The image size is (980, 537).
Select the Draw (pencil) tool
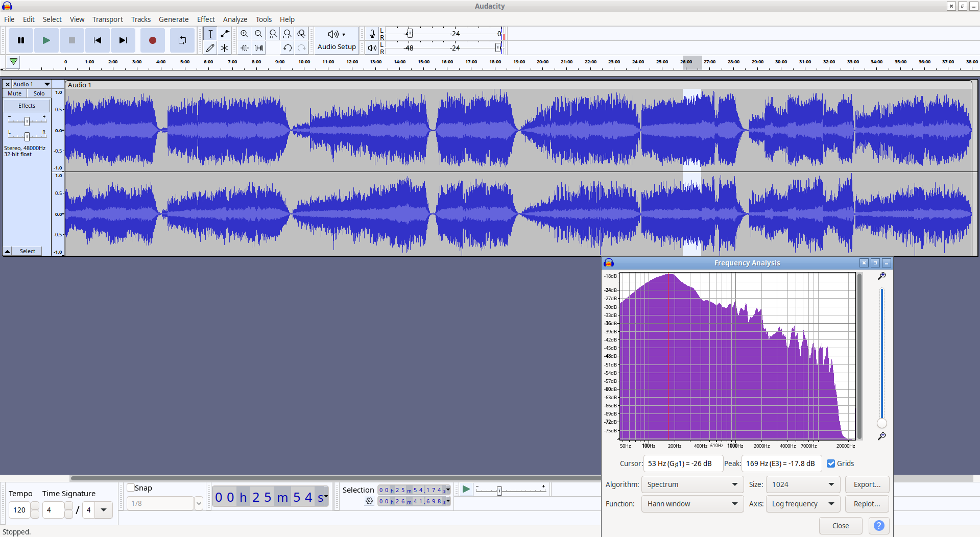210,48
